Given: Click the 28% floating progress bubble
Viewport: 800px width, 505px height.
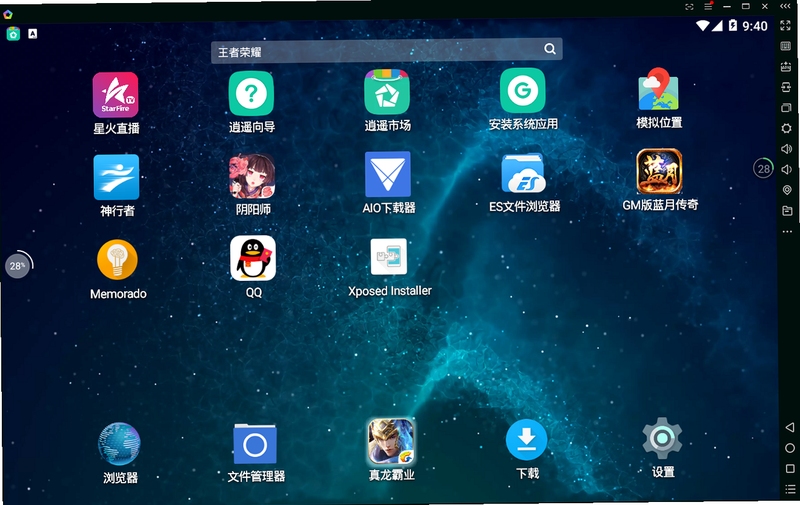Looking at the screenshot, I should point(18,265).
